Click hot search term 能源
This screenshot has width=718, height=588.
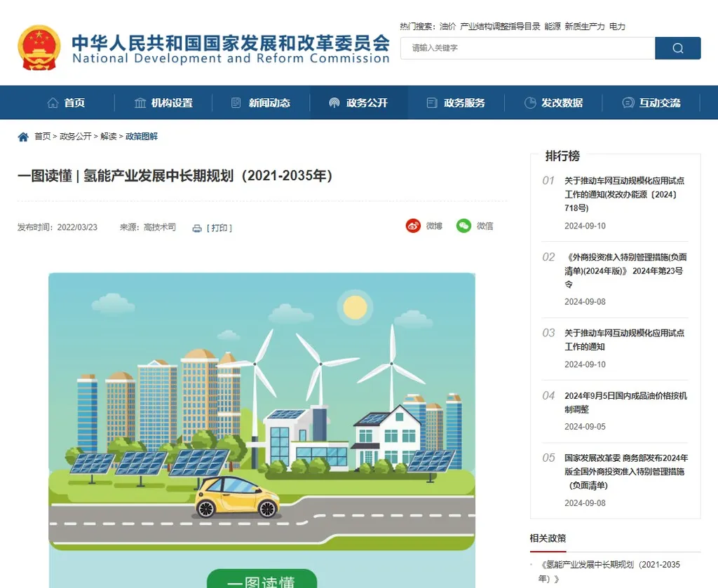click(553, 27)
